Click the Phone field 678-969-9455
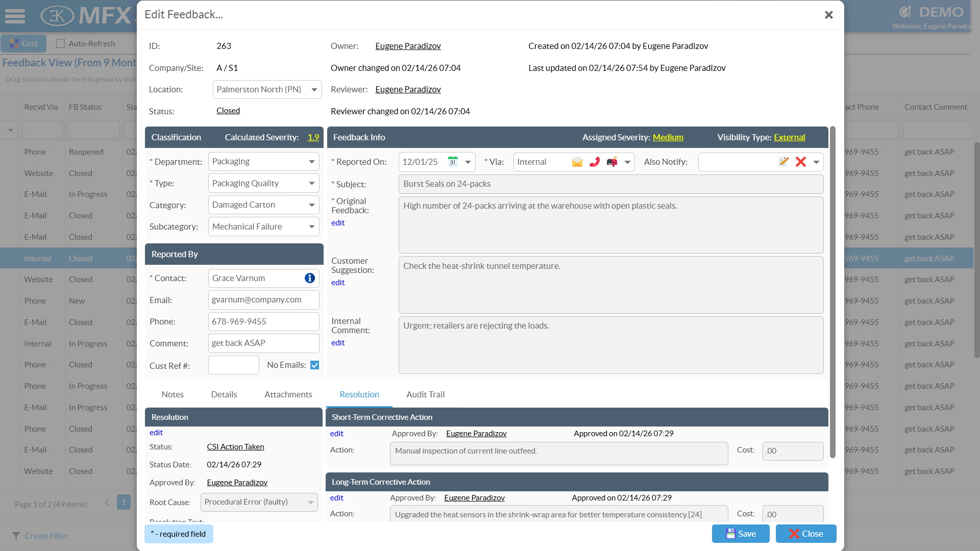 point(264,321)
